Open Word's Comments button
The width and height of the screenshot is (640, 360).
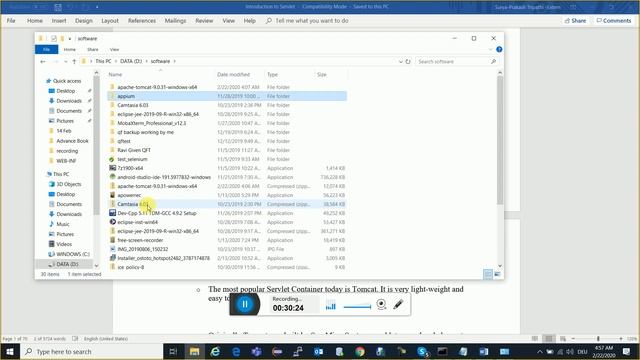tap(613, 21)
